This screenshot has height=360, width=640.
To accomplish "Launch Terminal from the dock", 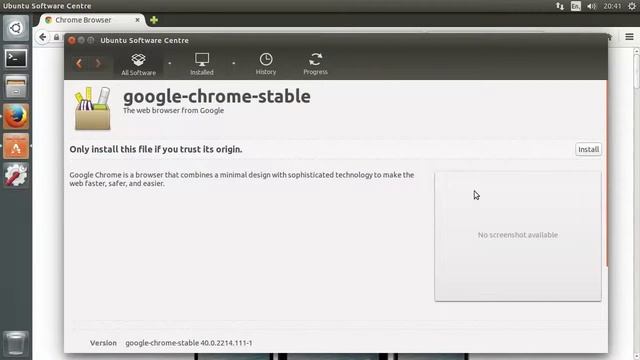I will (x=16, y=58).
